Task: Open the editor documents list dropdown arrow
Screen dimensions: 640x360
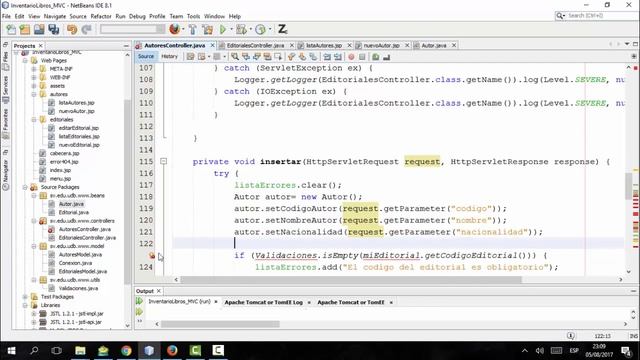Action: [627, 44]
